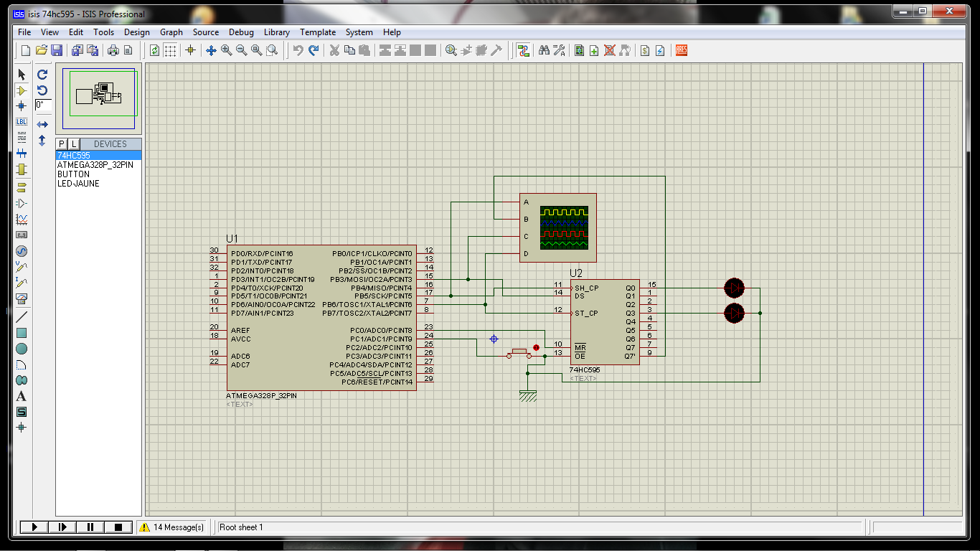Open the Library menu
Screen dimensions: 980x551
point(276,32)
